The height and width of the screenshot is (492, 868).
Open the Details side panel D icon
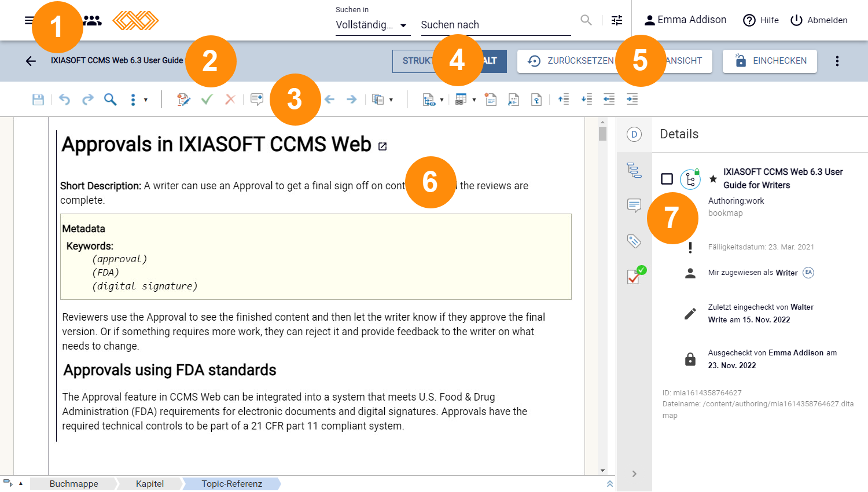pos(634,134)
